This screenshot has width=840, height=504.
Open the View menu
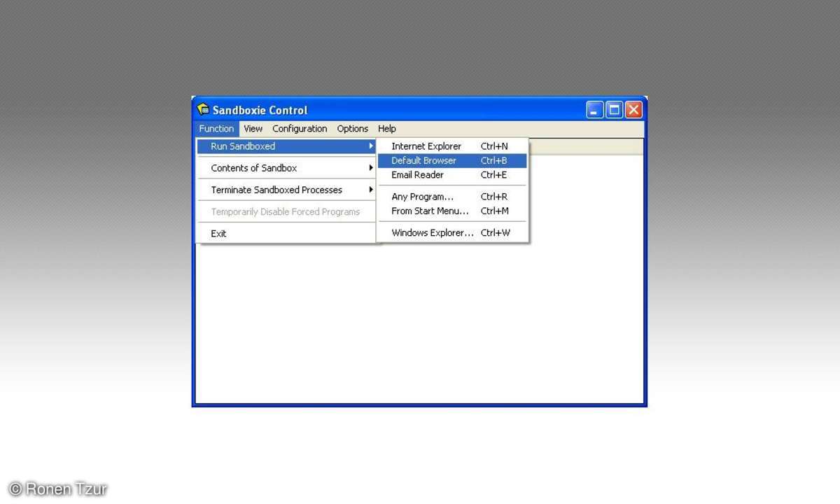[253, 129]
